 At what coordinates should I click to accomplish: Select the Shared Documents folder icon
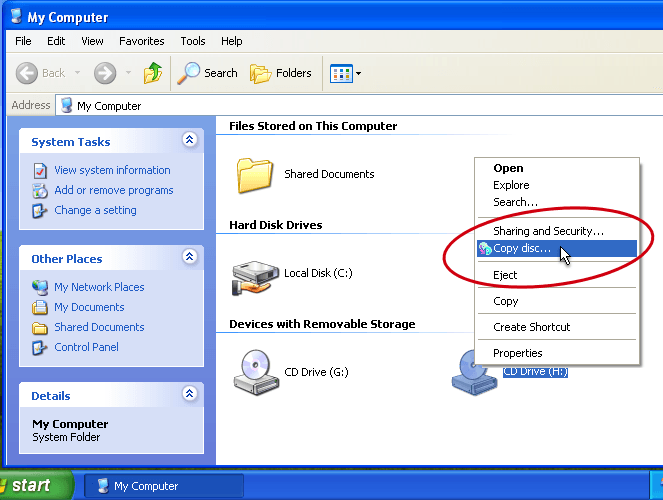(256, 174)
